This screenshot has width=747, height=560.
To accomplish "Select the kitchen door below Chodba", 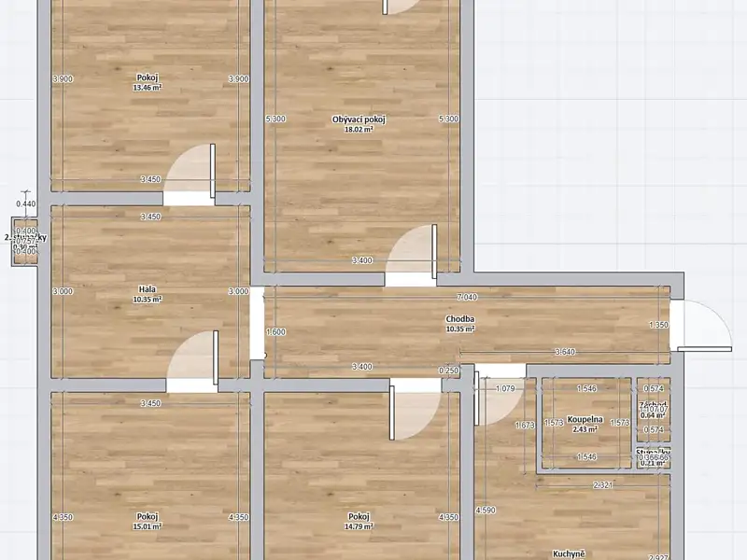I will [500, 394].
